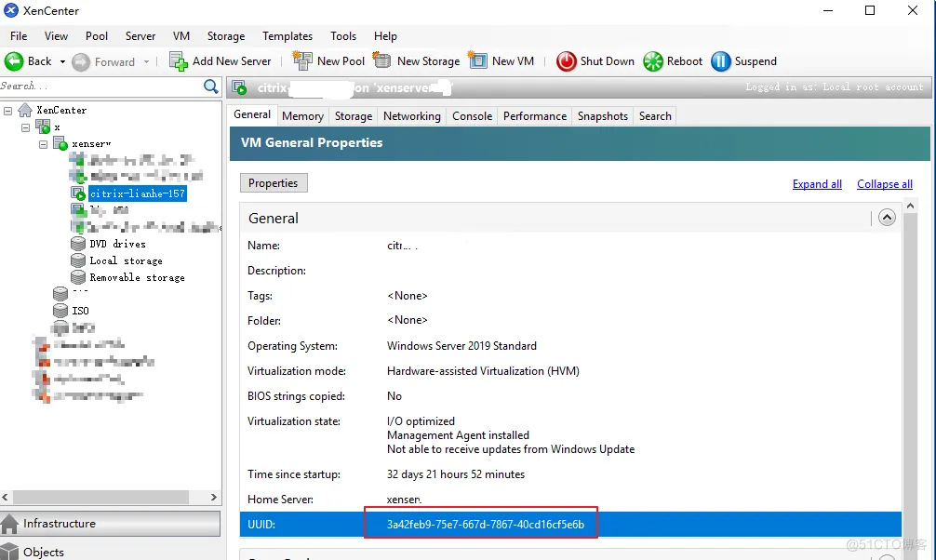Image resolution: width=936 pixels, height=560 pixels.
Task: Open the Infrastructure view
Action: 111,524
